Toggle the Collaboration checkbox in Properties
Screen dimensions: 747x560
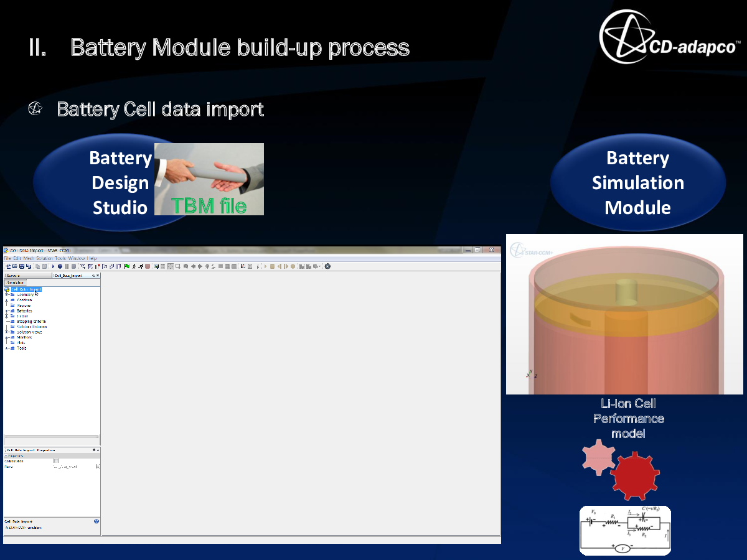tap(56, 460)
